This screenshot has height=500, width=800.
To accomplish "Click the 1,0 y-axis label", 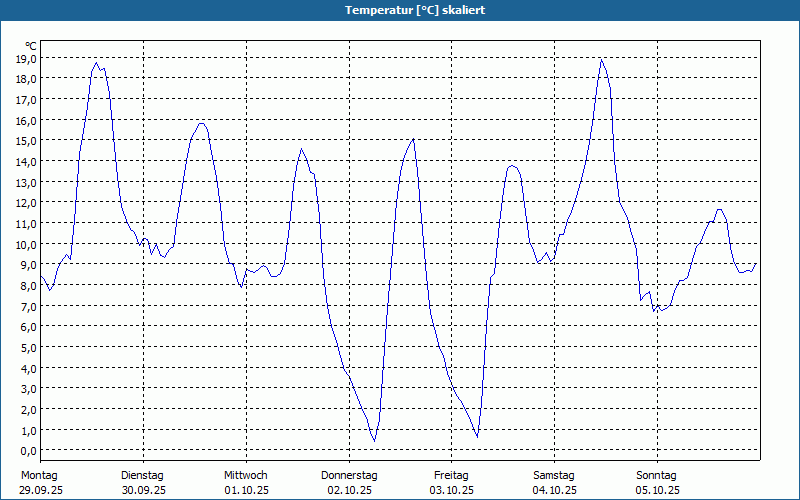I will [28, 430].
